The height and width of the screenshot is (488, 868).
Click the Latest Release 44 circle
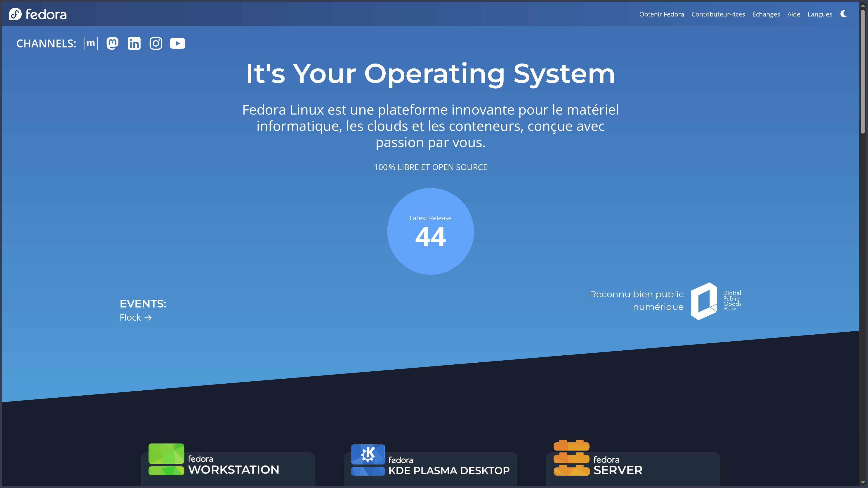(x=430, y=231)
